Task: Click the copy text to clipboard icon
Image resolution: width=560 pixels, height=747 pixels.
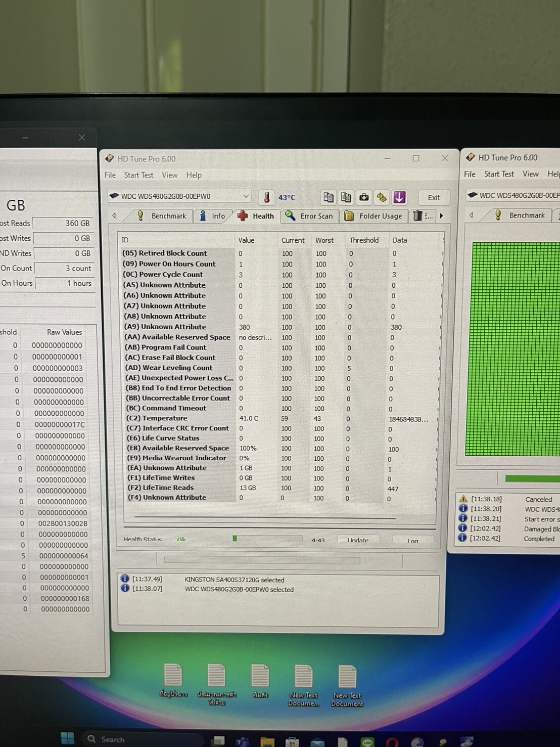Action: coord(329,197)
